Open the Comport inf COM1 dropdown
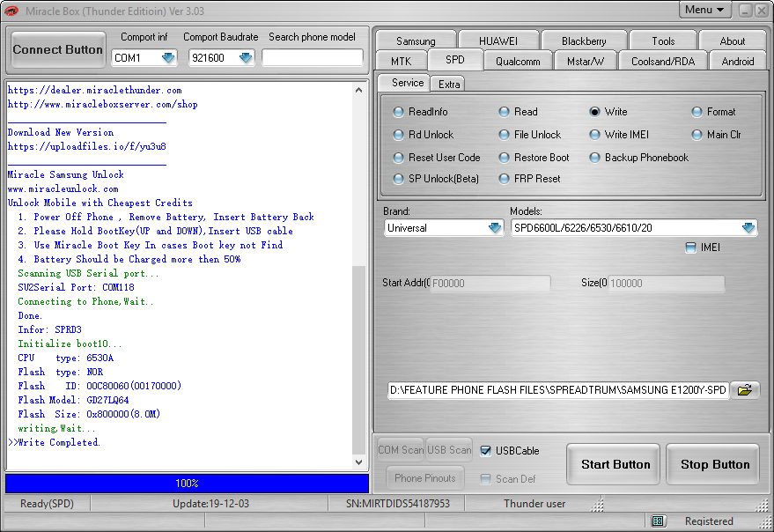The image size is (774, 532). pyautogui.click(x=168, y=58)
